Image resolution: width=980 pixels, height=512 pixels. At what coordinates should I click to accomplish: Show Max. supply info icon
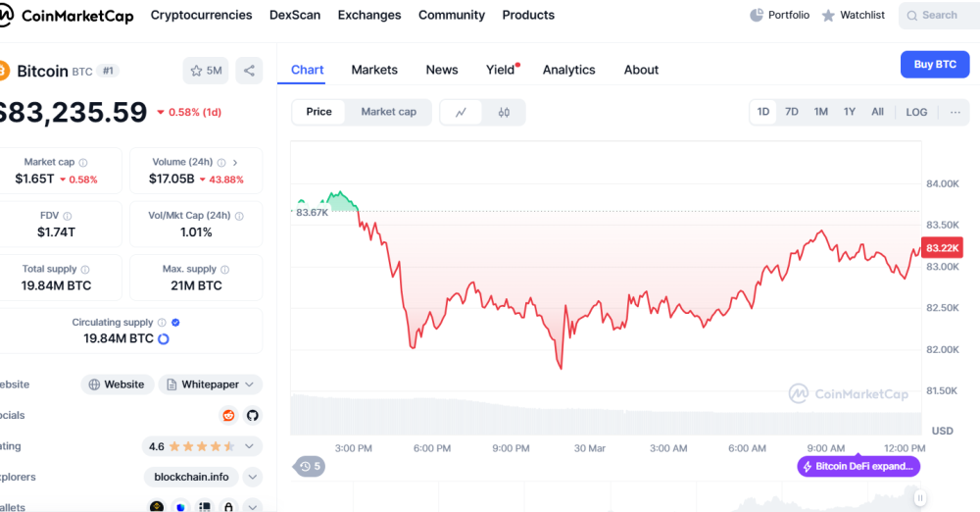(225, 269)
